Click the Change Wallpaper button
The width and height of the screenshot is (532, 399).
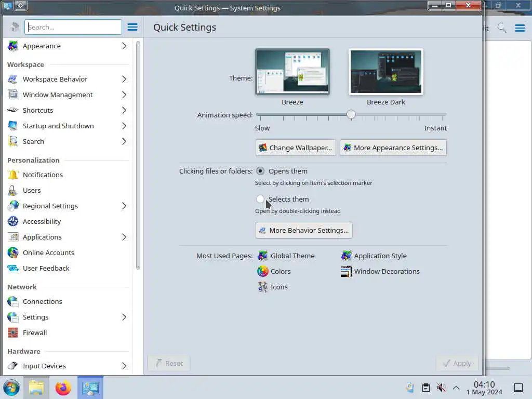pos(296,148)
